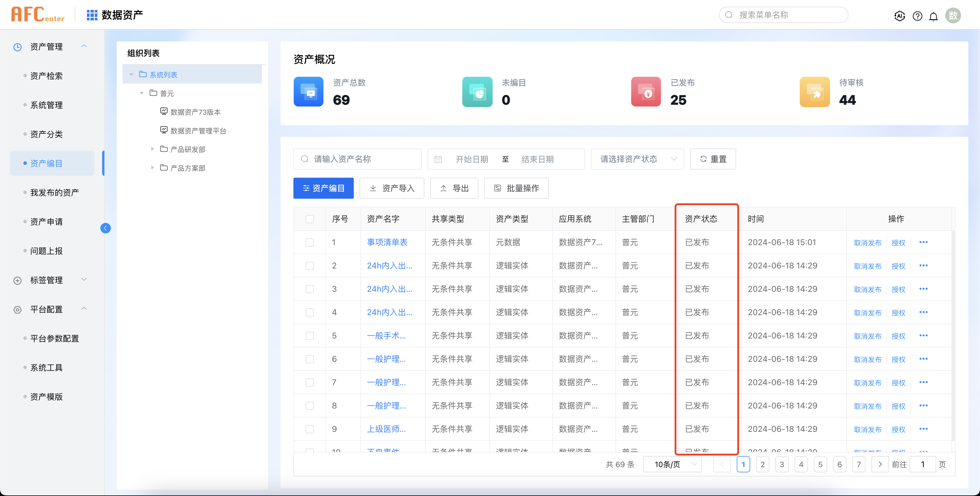980x496 pixels.
Task: Open the notifications bell
Action: pyautogui.click(x=933, y=16)
